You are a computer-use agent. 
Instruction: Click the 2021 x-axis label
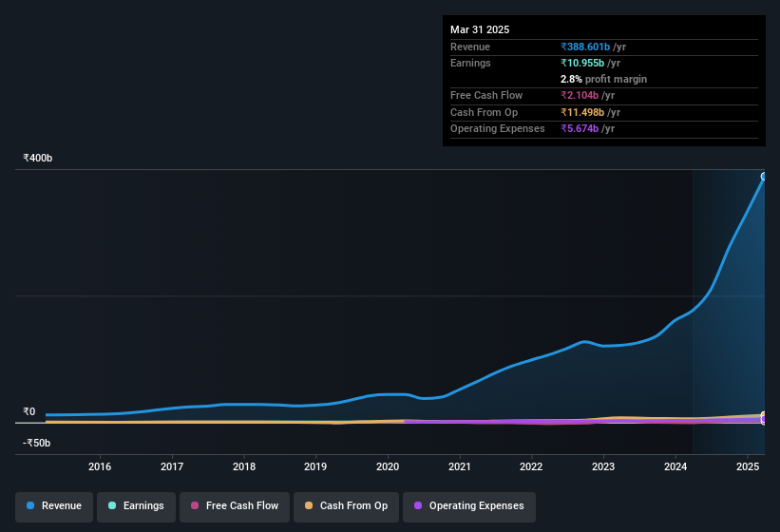(x=460, y=466)
